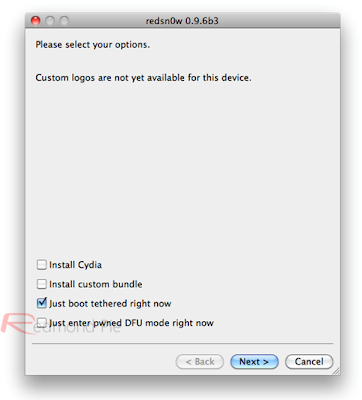Click the separator line above the buttons

pyautogui.click(x=183, y=343)
